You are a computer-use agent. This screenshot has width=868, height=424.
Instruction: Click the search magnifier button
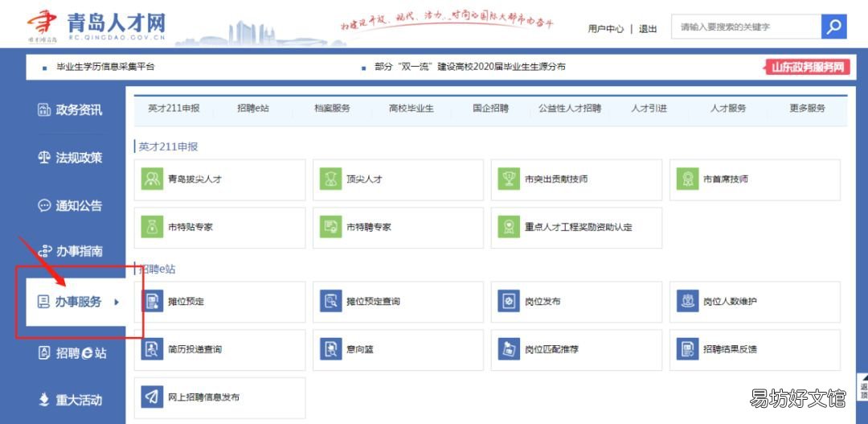click(833, 26)
